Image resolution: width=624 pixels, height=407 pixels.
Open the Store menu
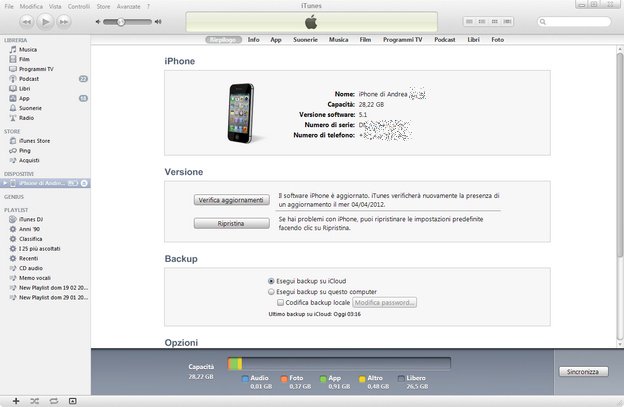(103, 6)
